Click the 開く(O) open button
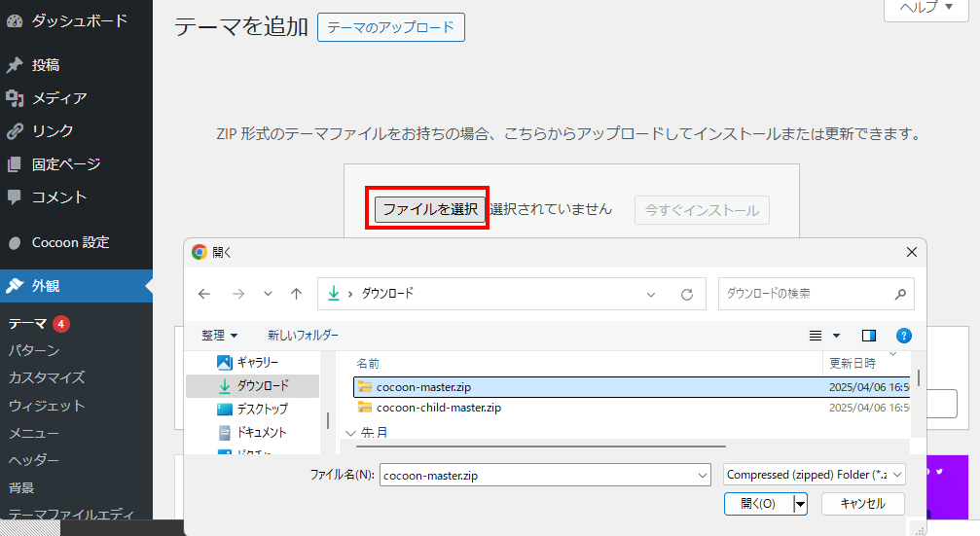Viewport: 980px width, 536px height. tap(758, 504)
